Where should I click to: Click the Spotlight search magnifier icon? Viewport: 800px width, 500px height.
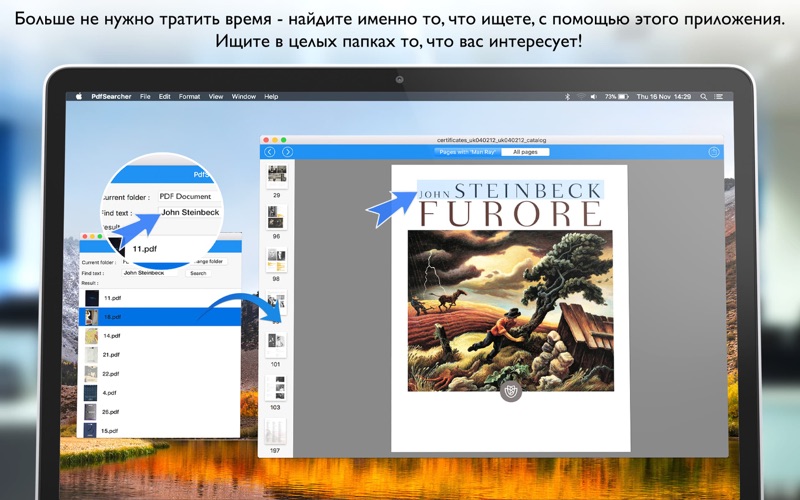704,96
